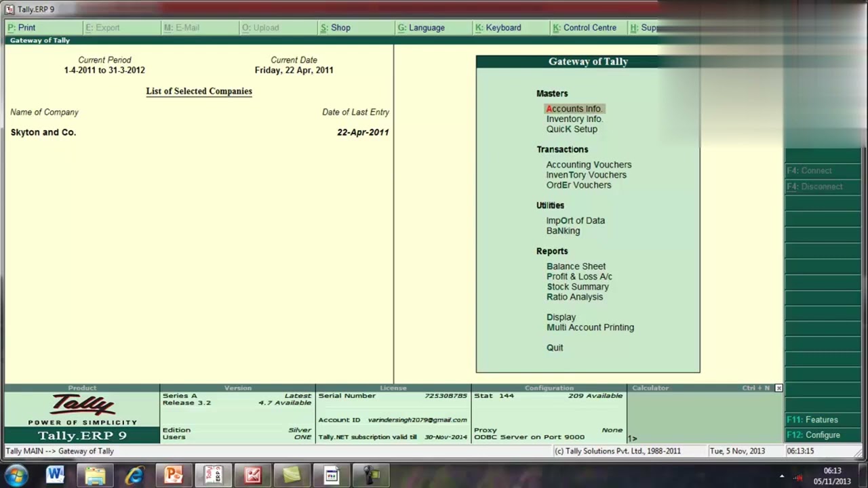868x488 pixels.
Task: Select the company Skyton and Co.
Action: pyautogui.click(x=43, y=132)
